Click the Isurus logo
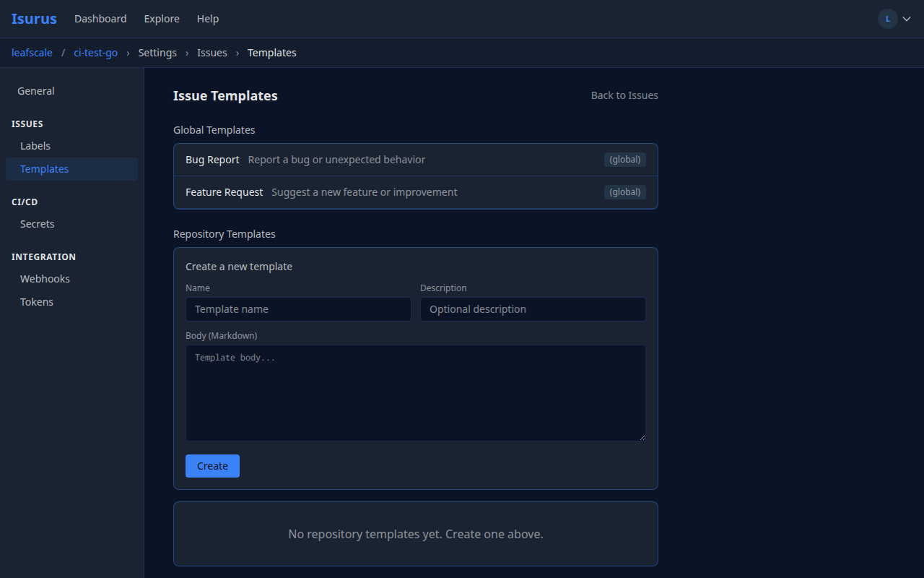 [34, 19]
